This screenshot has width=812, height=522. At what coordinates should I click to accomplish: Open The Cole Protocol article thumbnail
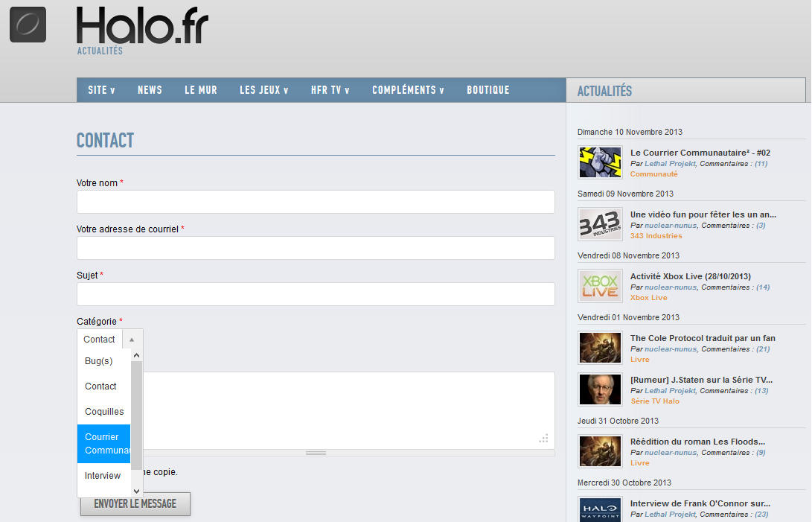pyautogui.click(x=600, y=347)
